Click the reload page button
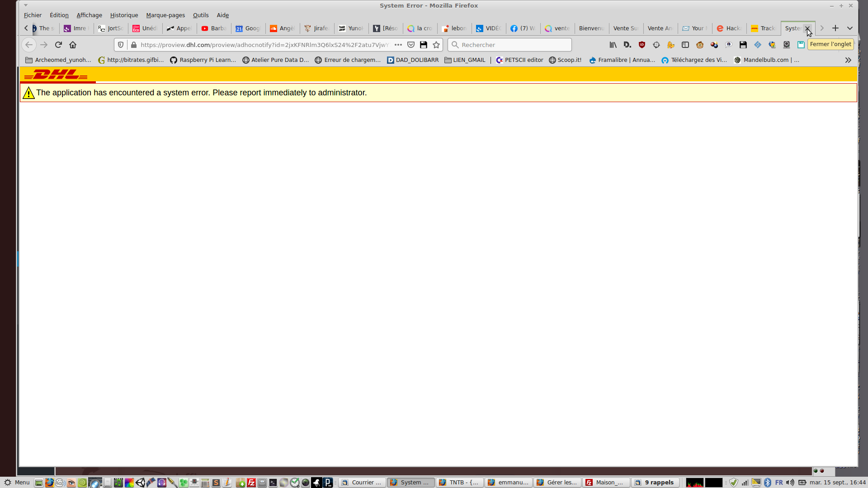Image resolution: width=868 pixels, height=488 pixels. click(x=58, y=45)
